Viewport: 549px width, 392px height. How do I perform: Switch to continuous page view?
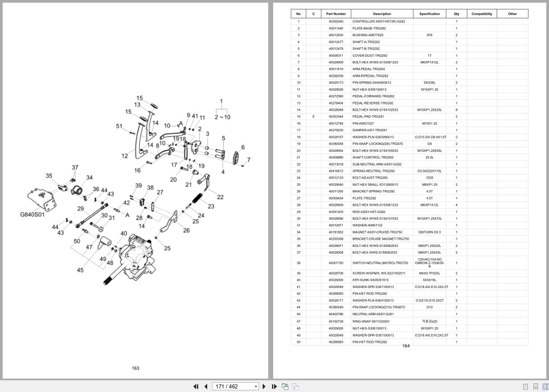(536, 387)
